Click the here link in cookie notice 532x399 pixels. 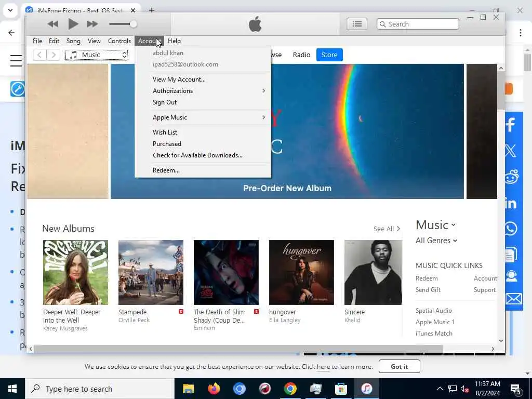tap(323, 367)
